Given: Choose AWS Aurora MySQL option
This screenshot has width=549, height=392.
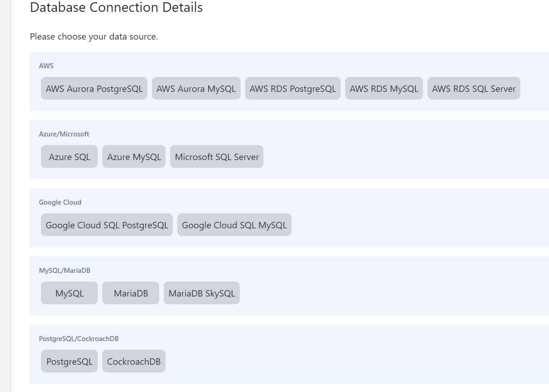Looking at the screenshot, I should [x=196, y=88].
